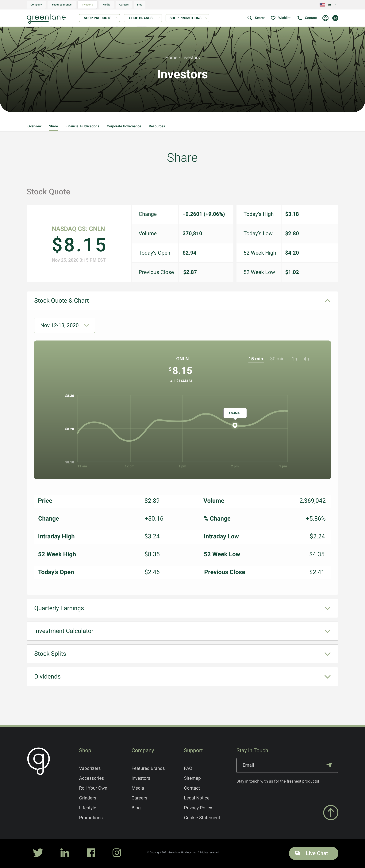This screenshot has width=365, height=868.
Task: Click the Home breadcrumb link
Action: point(171,58)
